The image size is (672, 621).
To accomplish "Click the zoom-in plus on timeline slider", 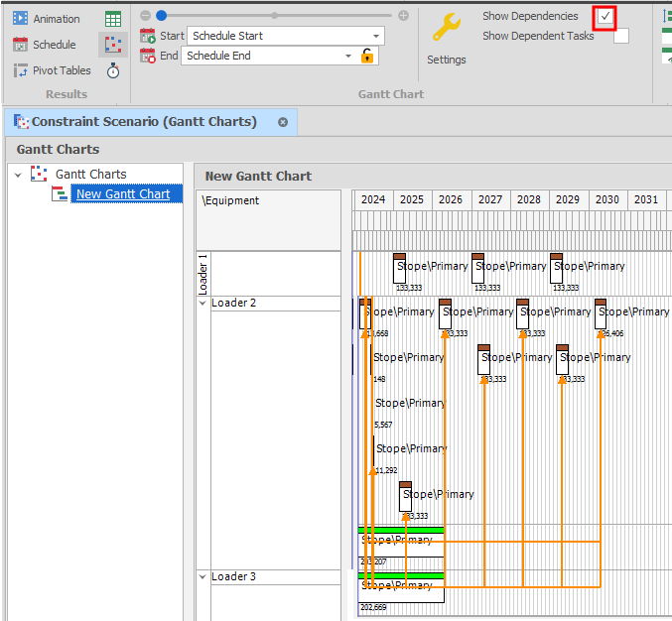I will tap(403, 15).
